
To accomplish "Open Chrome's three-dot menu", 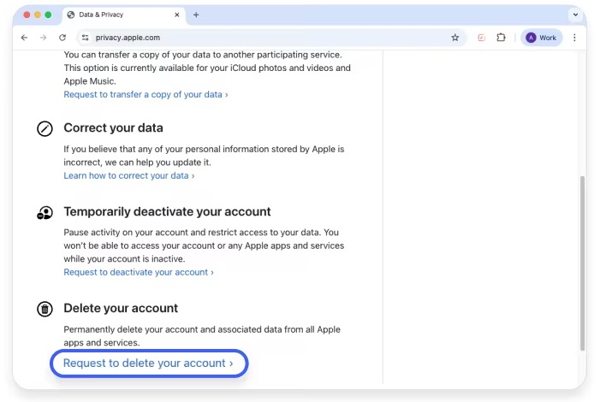I will (574, 37).
